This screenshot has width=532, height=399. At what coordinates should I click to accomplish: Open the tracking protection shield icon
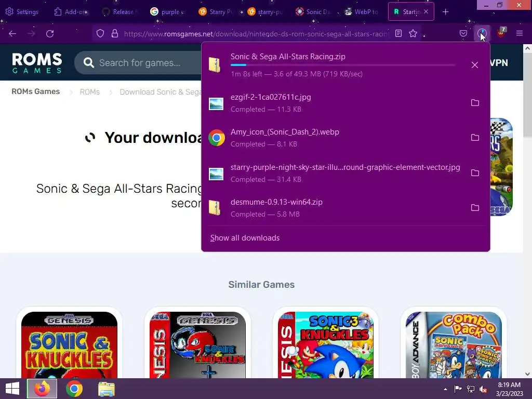[100, 34]
